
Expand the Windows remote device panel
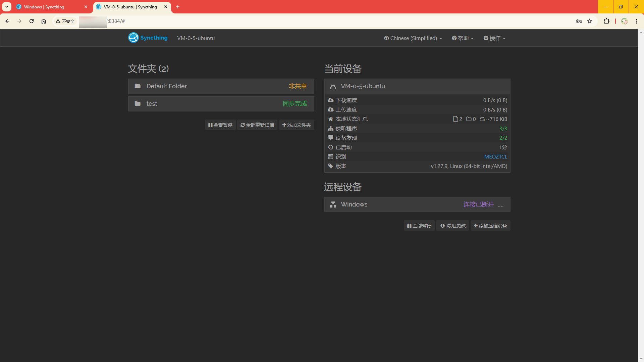[x=417, y=205]
